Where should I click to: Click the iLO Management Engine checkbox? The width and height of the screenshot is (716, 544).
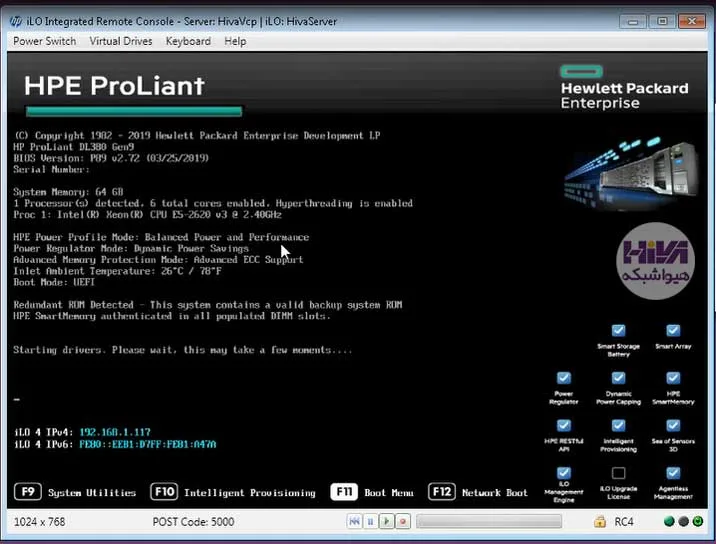(564, 472)
